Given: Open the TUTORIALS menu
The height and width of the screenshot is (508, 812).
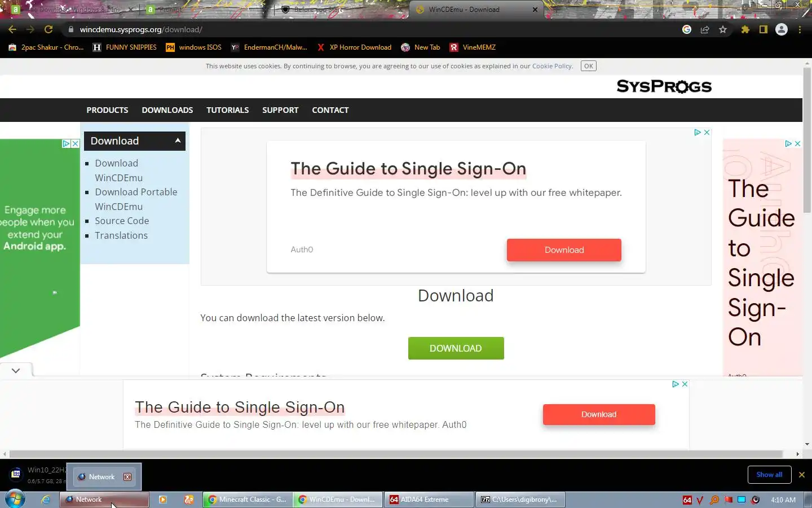Looking at the screenshot, I should point(227,110).
